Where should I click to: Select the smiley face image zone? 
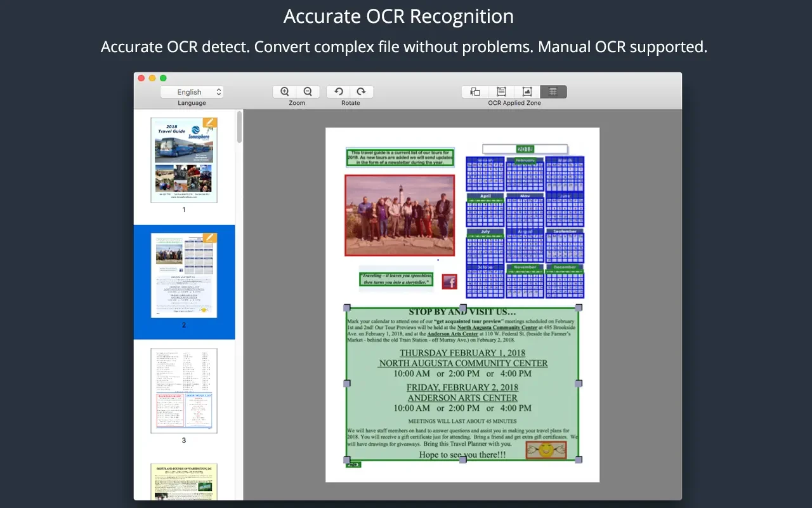(x=546, y=450)
